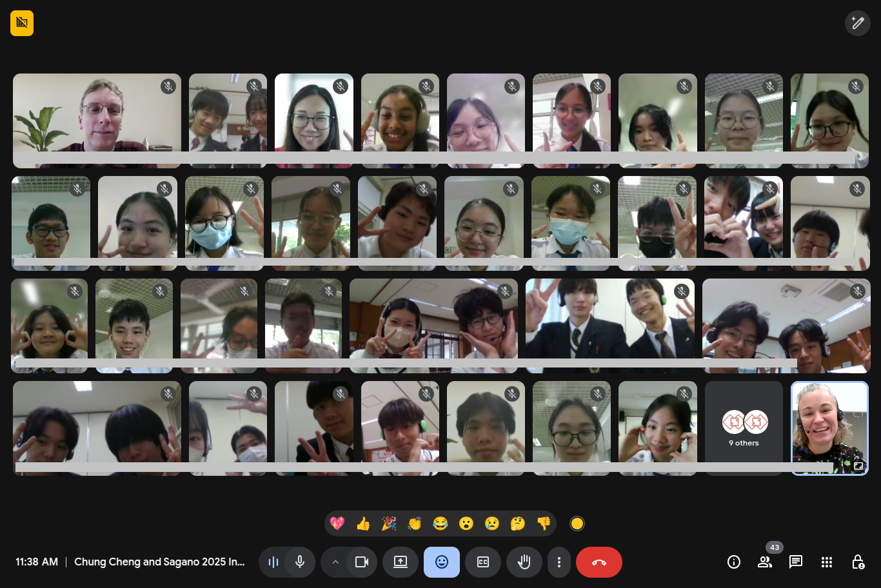Send the thumbs up reaction
This screenshot has height=588, width=881.
pos(363,524)
